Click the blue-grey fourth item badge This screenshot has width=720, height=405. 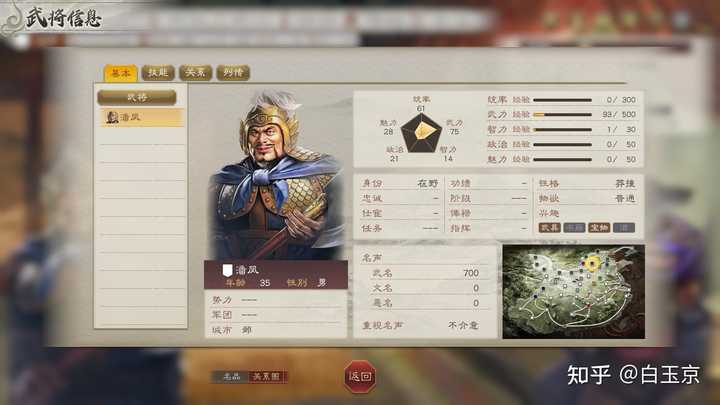(x=624, y=228)
